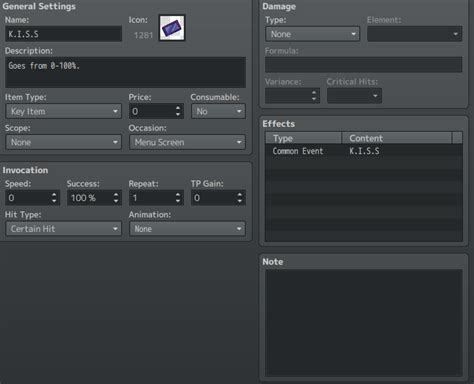This screenshot has height=384, width=474.
Task: Open the Scope dropdown set to None
Action: [63, 142]
